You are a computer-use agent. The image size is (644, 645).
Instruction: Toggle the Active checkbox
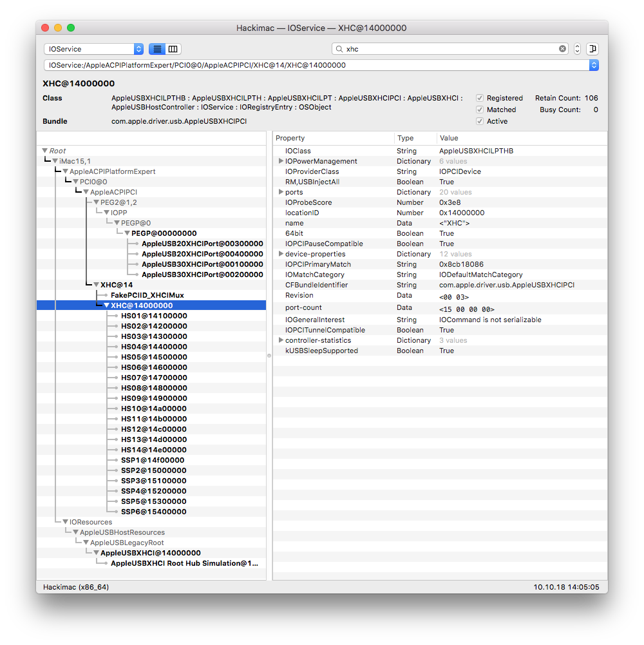[x=480, y=121]
